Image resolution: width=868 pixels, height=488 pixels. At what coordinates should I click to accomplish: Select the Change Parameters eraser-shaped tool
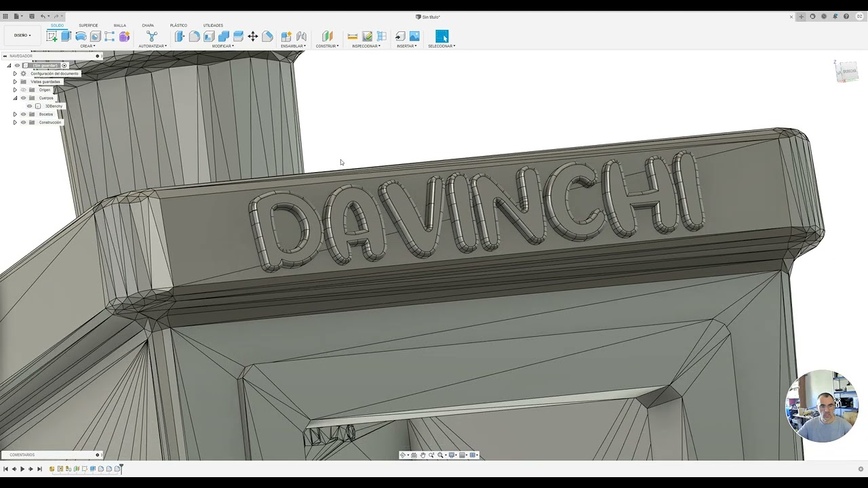[268, 36]
